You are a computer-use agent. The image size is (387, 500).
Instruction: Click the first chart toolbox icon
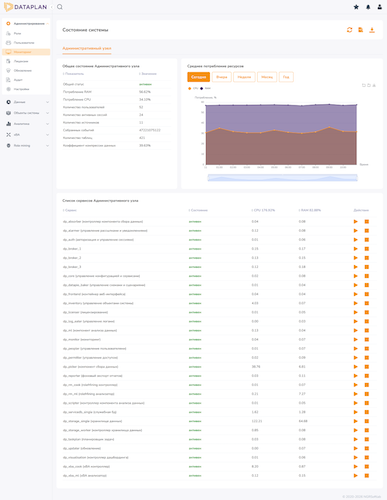[x=364, y=85]
